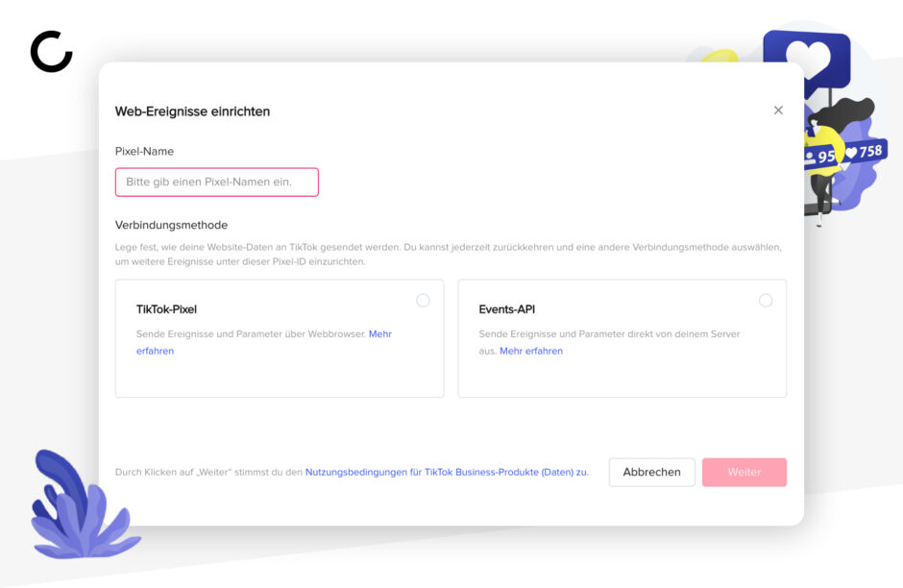Open the Nutzungsbedingungen für TikTok Business-Produkte link
Screen dimensions: 903x588
point(447,472)
